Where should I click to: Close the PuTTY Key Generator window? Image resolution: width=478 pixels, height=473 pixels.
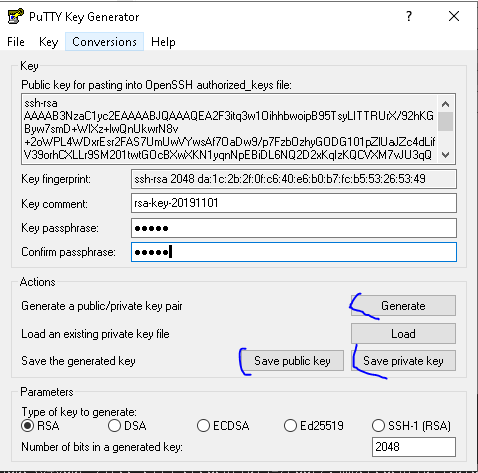point(454,16)
